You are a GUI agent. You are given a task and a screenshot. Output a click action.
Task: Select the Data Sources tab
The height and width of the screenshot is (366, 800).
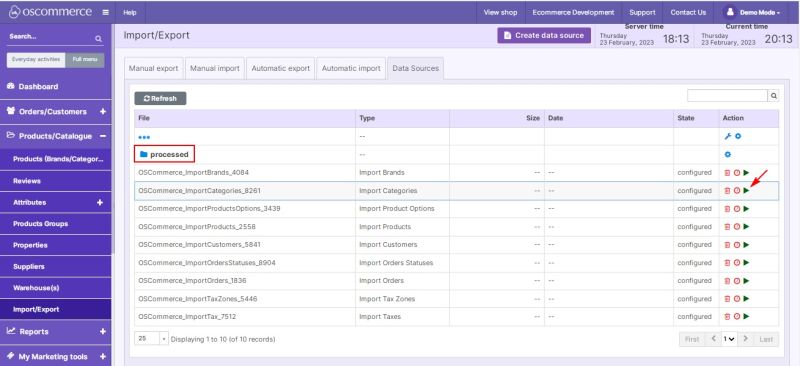pyautogui.click(x=415, y=68)
